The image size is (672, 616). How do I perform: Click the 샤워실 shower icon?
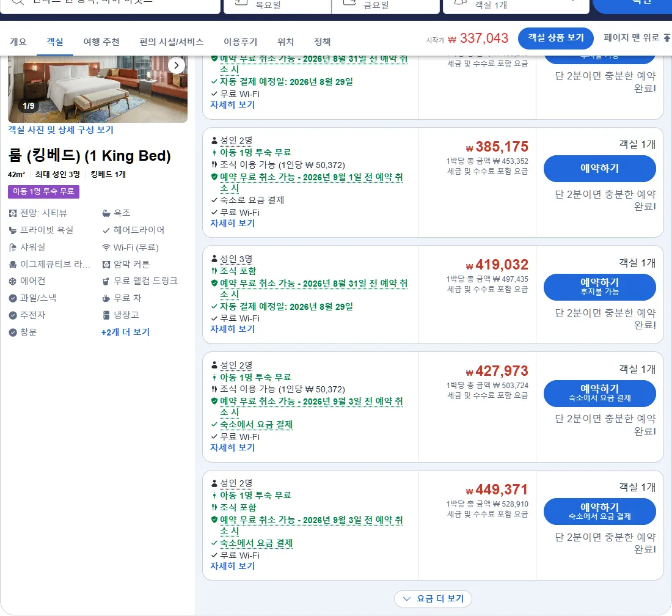click(13, 248)
